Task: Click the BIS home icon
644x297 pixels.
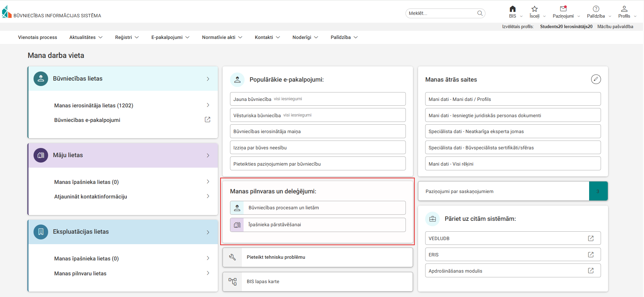Action: coord(513,9)
